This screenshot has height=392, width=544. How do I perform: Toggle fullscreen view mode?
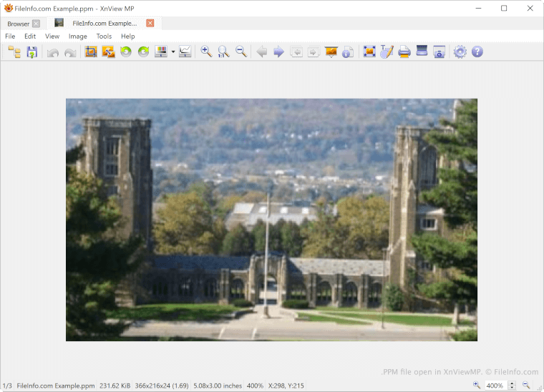pyautogui.click(x=369, y=52)
